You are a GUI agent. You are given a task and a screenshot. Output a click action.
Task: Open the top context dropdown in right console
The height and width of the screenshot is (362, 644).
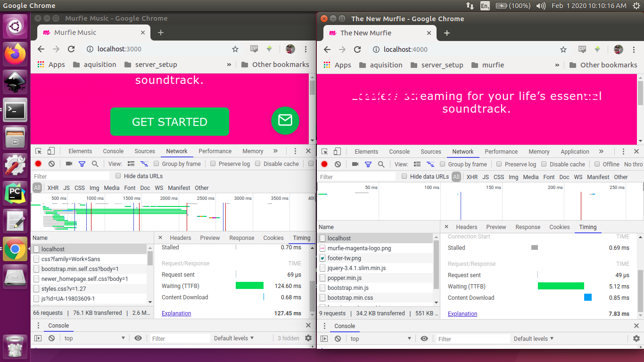tap(382, 338)
